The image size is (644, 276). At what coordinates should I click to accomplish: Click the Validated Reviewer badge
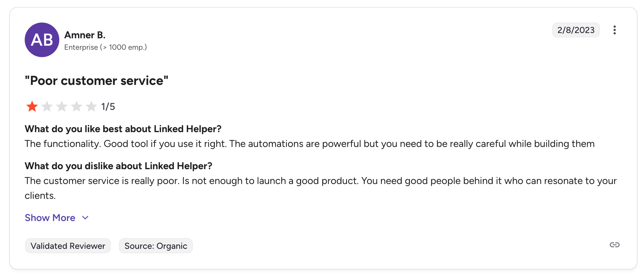(68, 246)
